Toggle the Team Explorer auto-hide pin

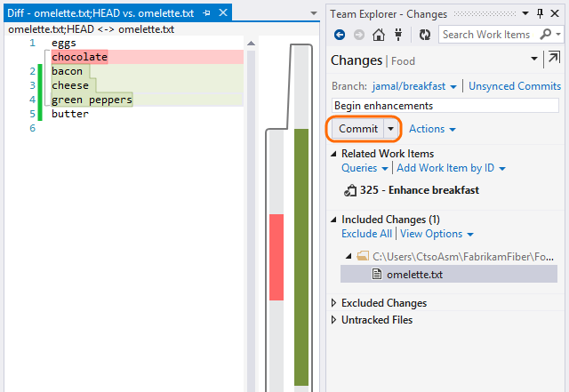point(540,14)
